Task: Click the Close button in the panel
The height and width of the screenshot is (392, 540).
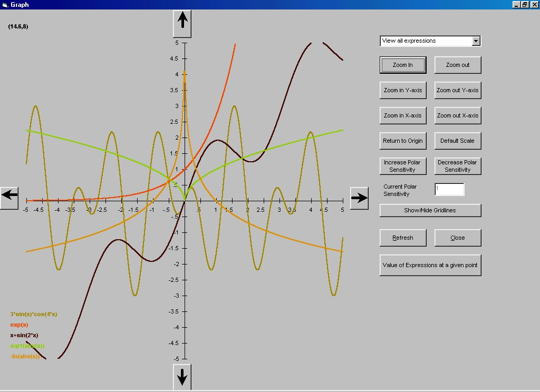Action: tap(458, 238)
